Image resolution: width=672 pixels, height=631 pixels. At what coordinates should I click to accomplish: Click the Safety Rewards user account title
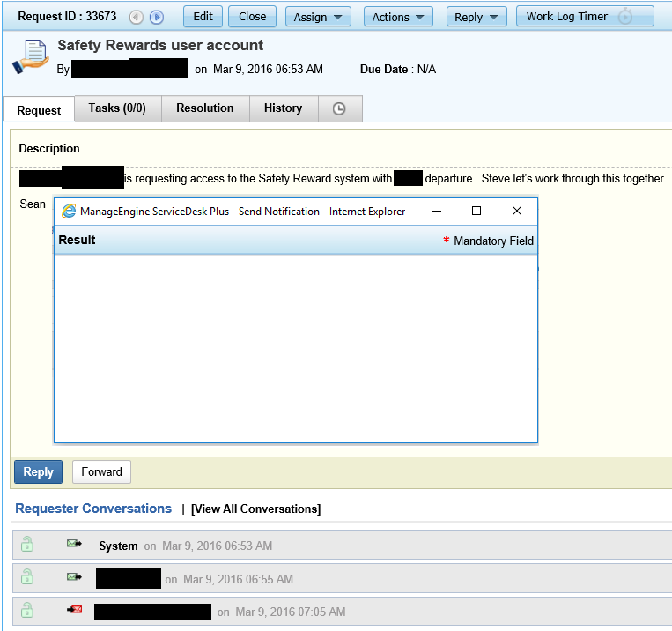(x=160, y=45)
